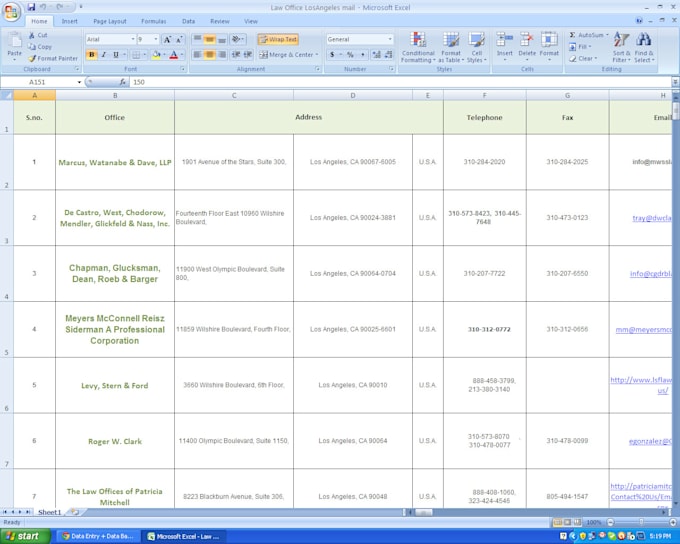The width and height of the screenshot is (680, 544).
Task: Open the info@cgdrbla email link
Action: click(x=651, y=274)
